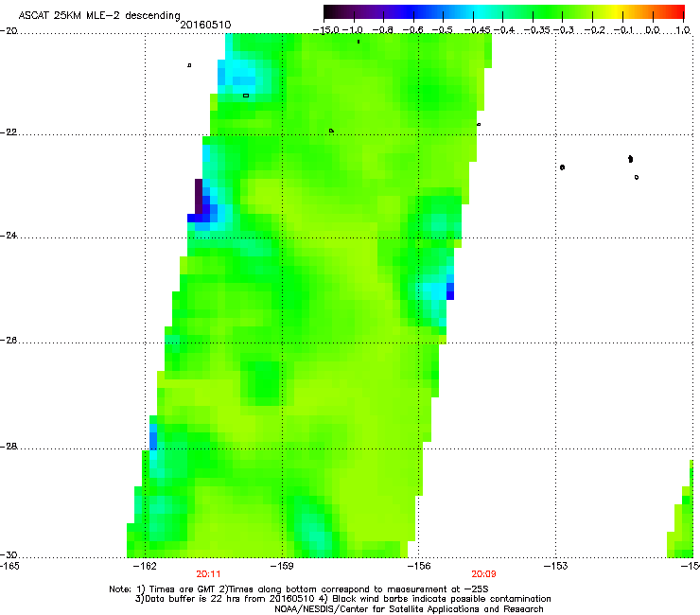Click the -0.1 color scale label
This screenshot has height=615, width=700.
point(624,30)
